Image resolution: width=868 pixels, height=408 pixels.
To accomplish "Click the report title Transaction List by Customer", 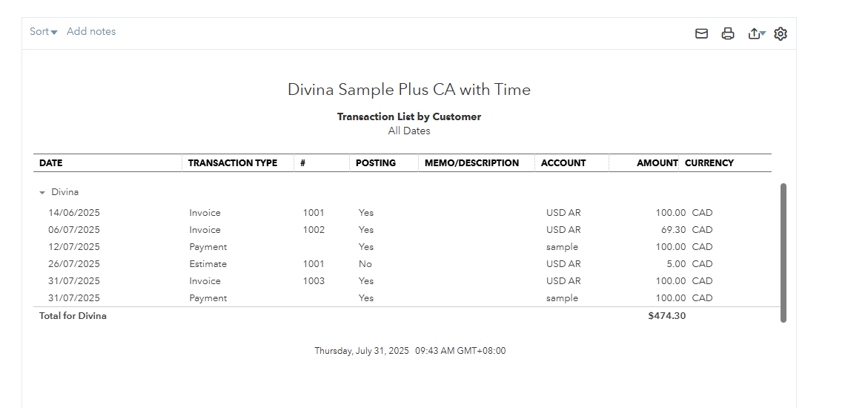I will coord(409,117).
